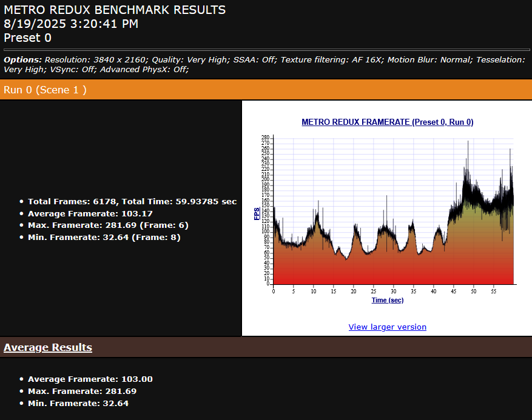532x420 pixels.
Task: Click the METRO REDUX FRAMERATE chart title
Action: point(387,122)
